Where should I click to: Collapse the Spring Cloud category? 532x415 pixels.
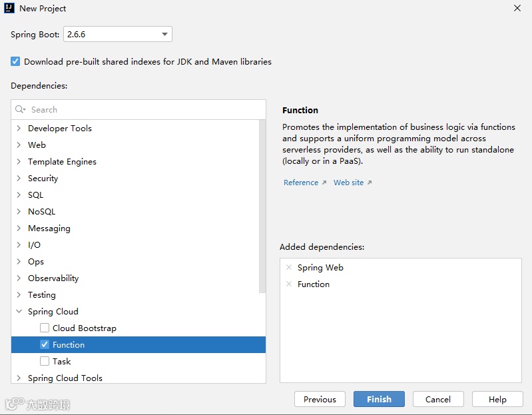[19, 311]
